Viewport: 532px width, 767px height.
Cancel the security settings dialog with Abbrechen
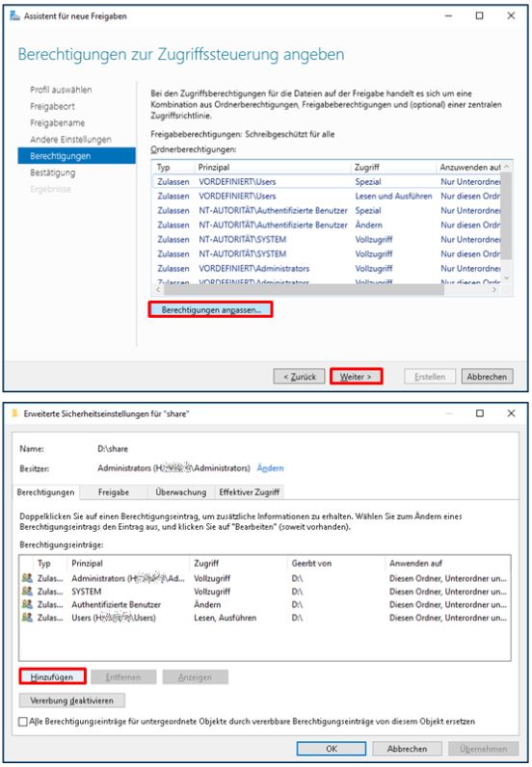(x=408, y=749)
